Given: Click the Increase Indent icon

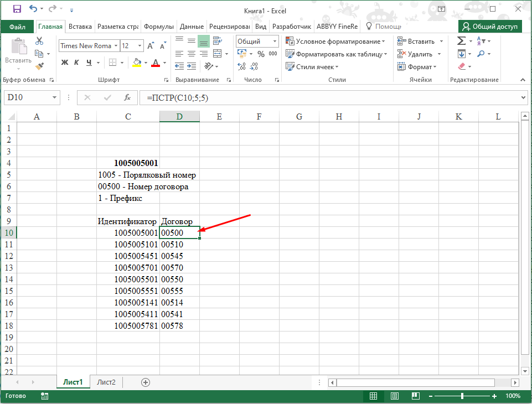Looking at the screenshot, I should tap(192, 66).
